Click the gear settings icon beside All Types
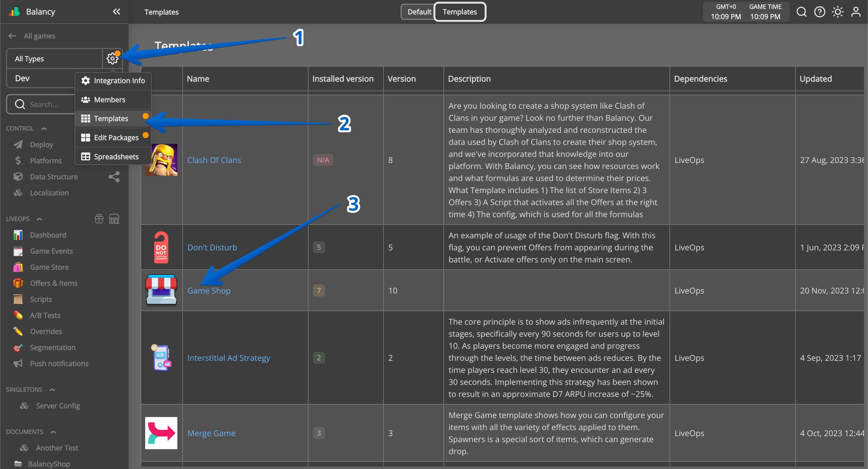This screenshot has height=469, width=868. coord(112,59)
